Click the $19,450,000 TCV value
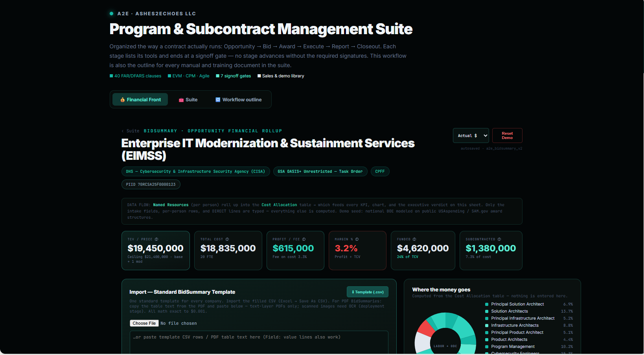Image resolution: width=644 pixels, height=355 pixels. coord(155,248)
